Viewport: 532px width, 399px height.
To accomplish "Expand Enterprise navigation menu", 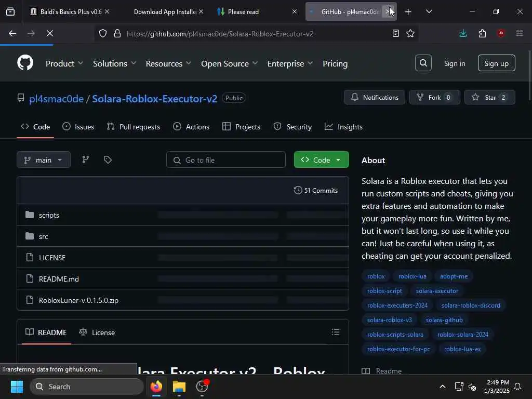I will click(290, 63).
